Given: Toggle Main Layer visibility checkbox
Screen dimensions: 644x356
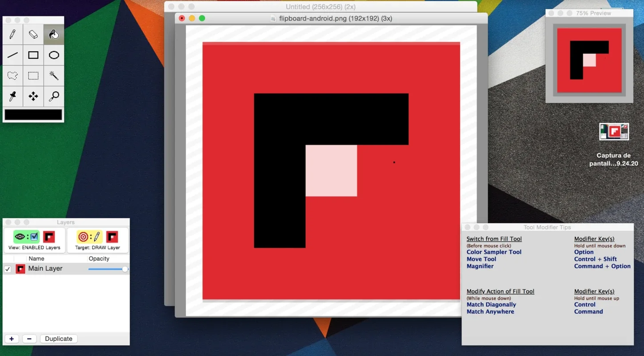Looking at the screenshot, I should point(8,269).
